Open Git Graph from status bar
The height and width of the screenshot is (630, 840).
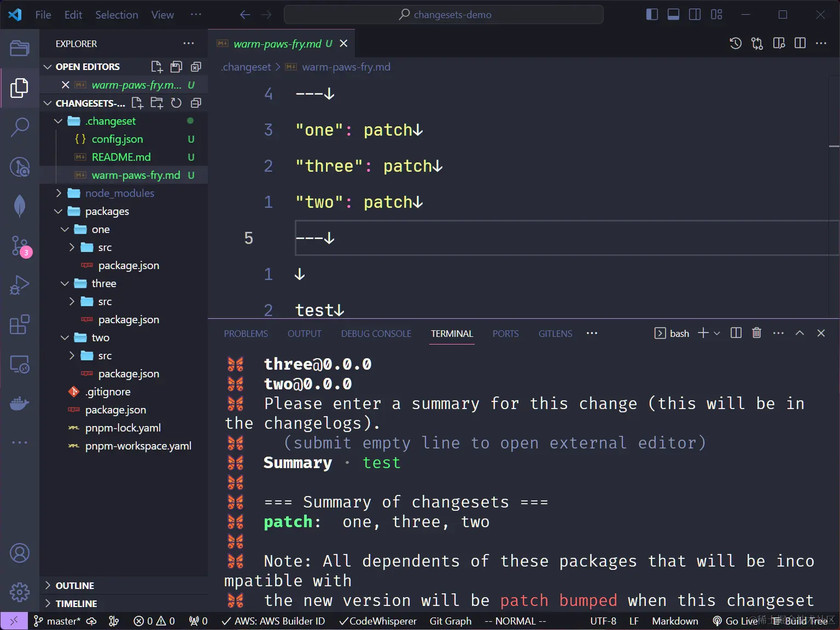point(451,621)
